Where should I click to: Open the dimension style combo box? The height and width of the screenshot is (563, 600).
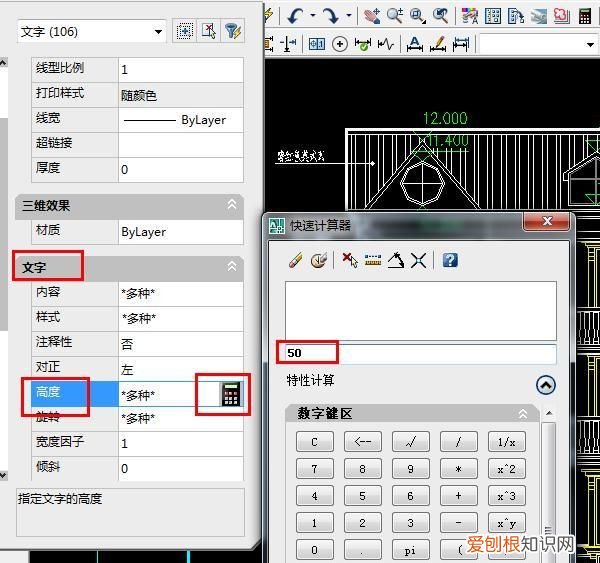click(539, 44)
